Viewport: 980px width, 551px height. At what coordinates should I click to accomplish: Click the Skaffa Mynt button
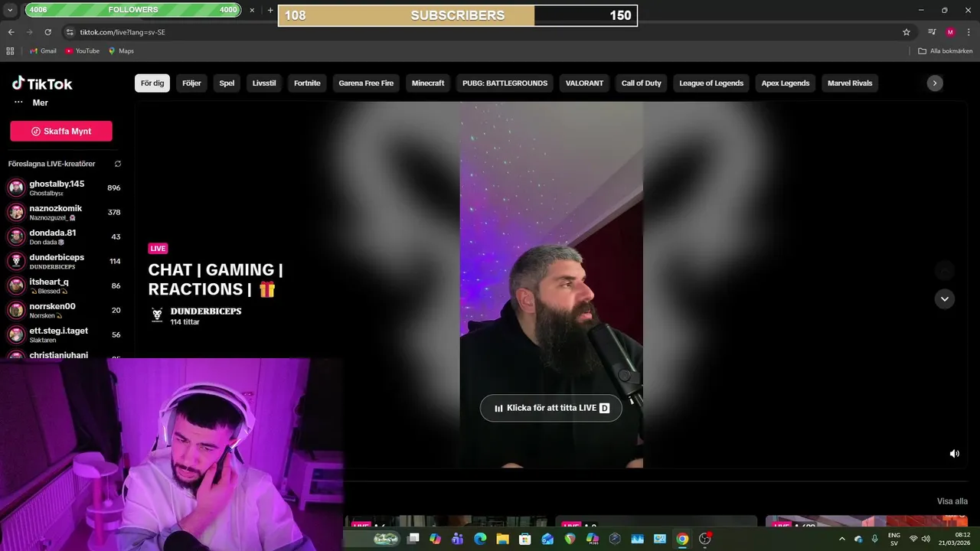click(61, 132)
